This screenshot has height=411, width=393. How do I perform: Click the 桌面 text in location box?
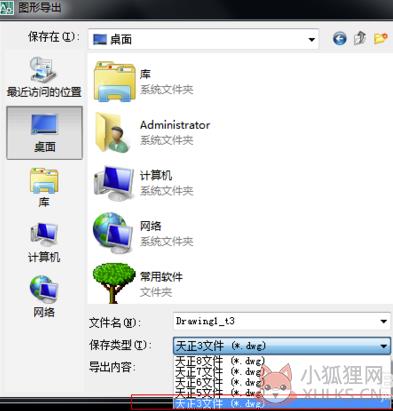121,40
